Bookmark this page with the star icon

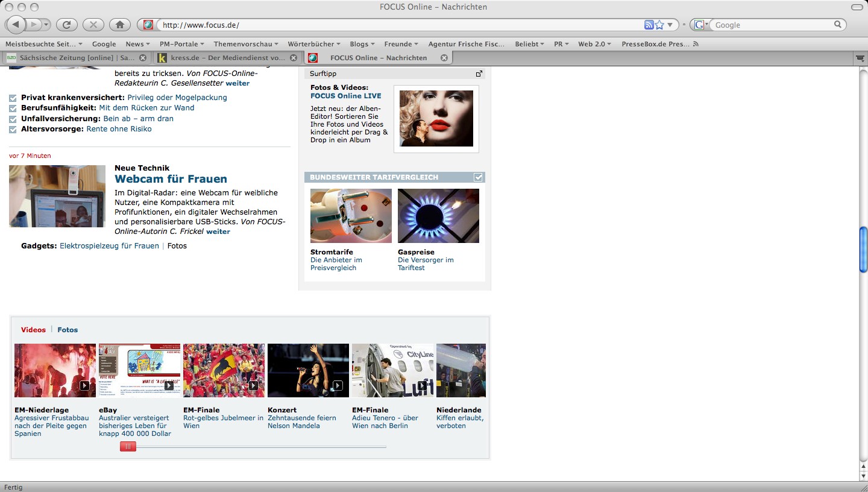(x=659, y=25)
